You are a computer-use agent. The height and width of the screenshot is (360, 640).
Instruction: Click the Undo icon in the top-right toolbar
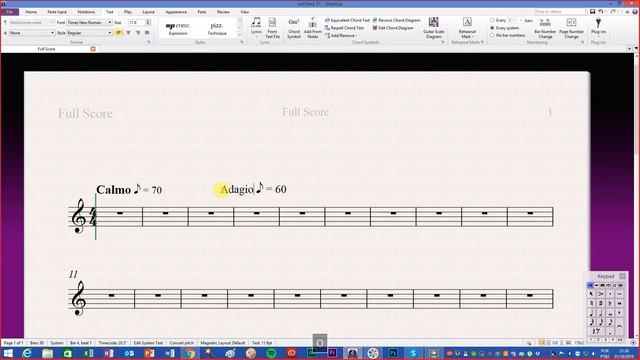[x=600, y=12]
